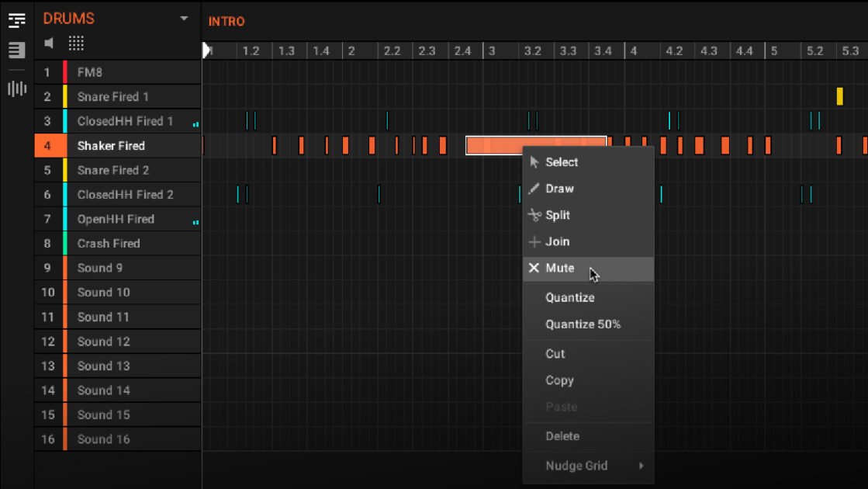
Task: Select the Crash Fired sound
Action: [117, 244]
